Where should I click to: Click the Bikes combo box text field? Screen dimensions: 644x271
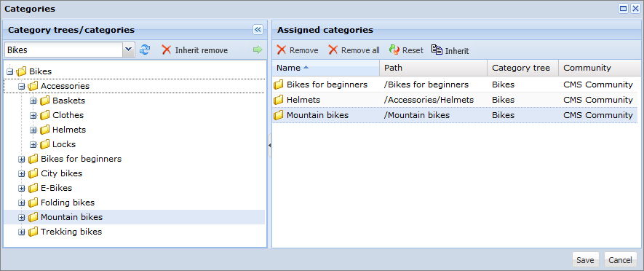tap(63, 50)
